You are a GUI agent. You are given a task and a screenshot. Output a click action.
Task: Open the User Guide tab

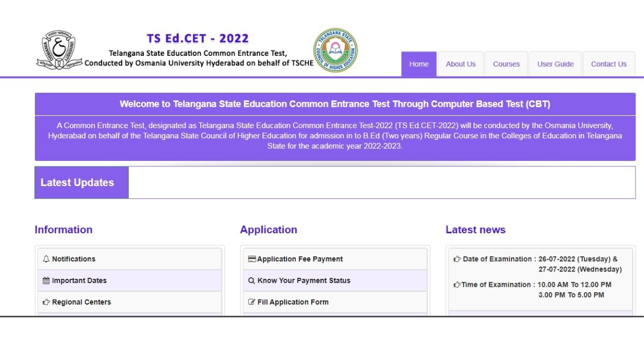tap(555, 64)
